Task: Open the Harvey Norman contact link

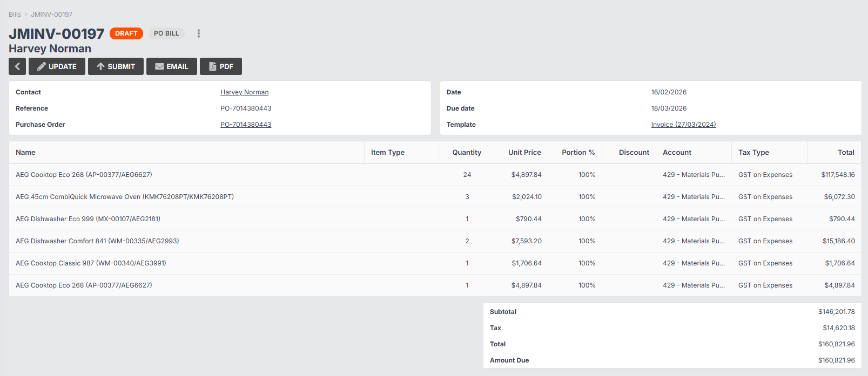Action: tap(244, 92)
